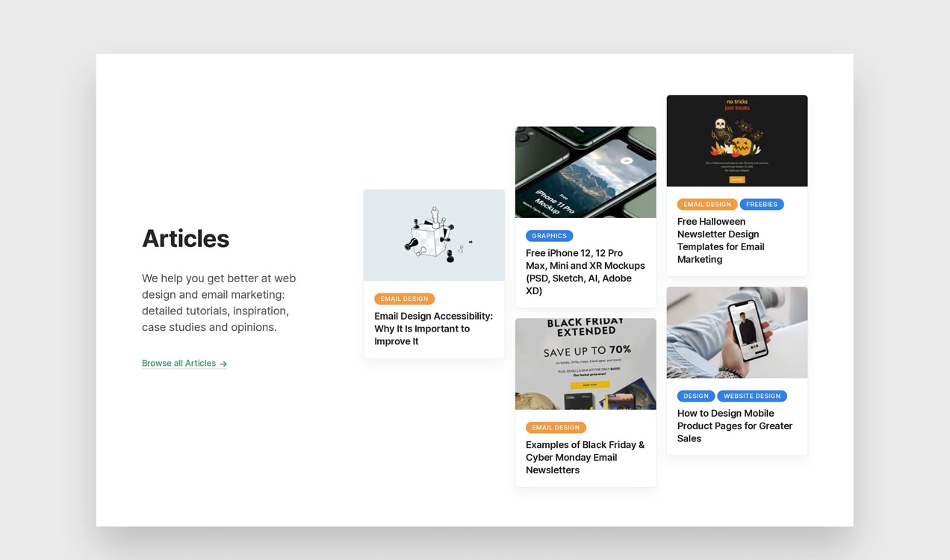
Task: Click the paragraph starting 'We help you get better'
Action: point(219,302)
